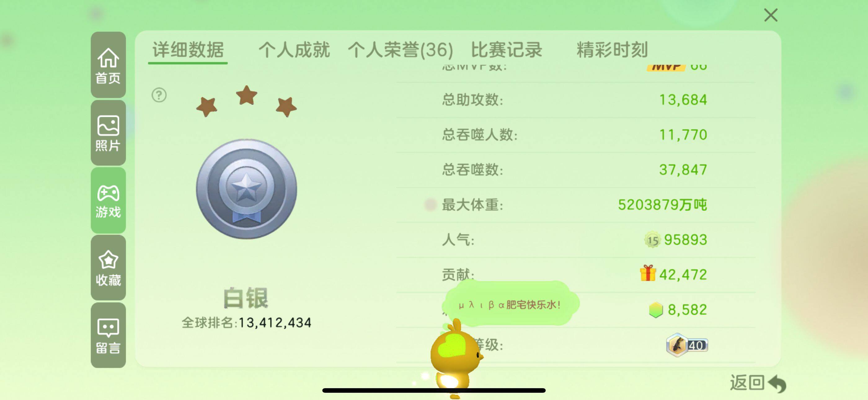Open the 收藏 favorites sidebar icon
Viewport: 868px width, 400px height.
click(x=108, y=268)
